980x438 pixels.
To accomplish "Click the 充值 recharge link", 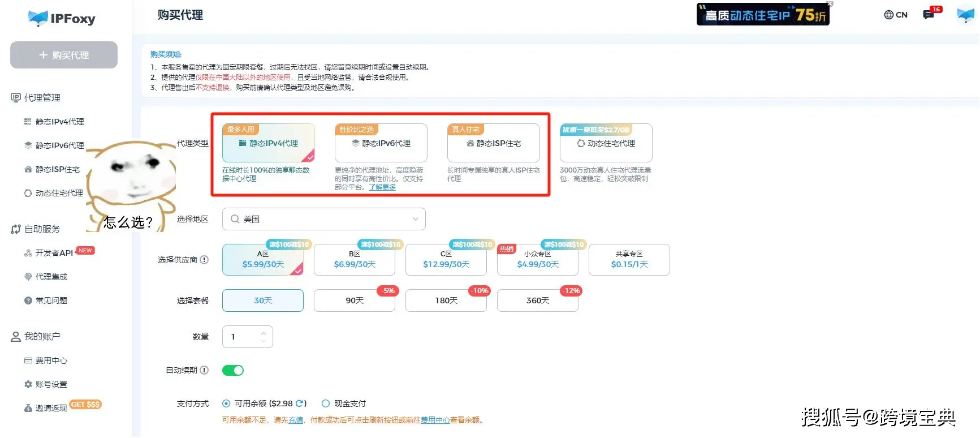I will (296, 420).
